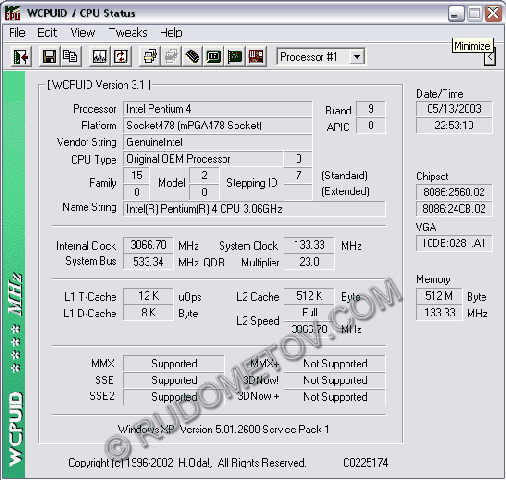Image resolution: width=506 pixels, height=480 pixels.
Task: Click the Exit door icon in toolbar
Action: (21, 57)
